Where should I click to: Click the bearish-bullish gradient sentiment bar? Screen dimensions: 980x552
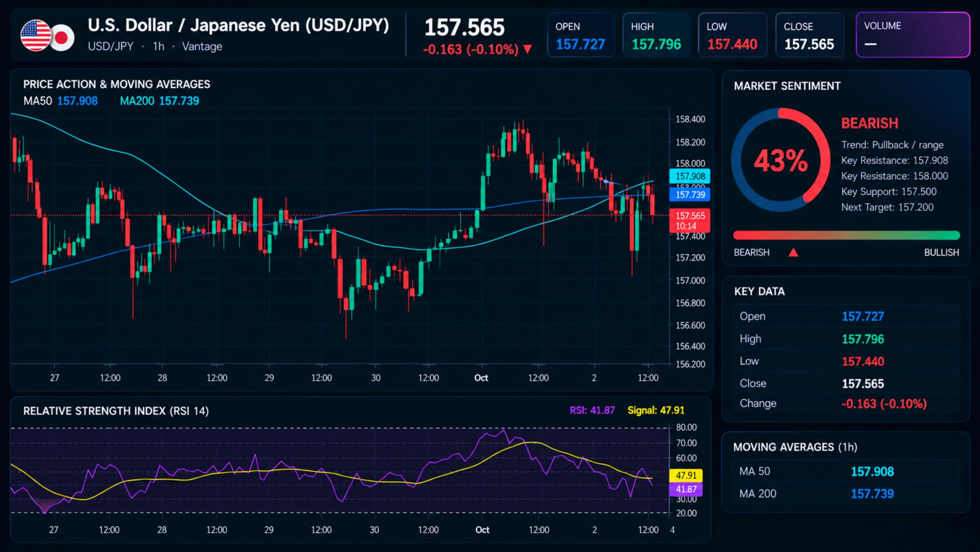[x=846, y=235]
